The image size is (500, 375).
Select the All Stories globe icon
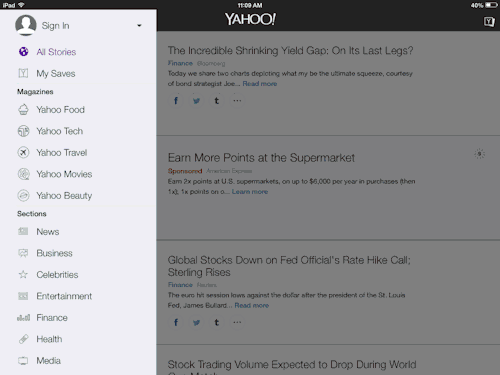[23, 52]
